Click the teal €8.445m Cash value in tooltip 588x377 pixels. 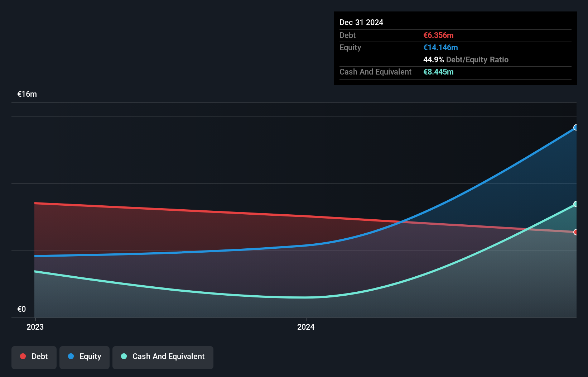click(x=438, y=72)
